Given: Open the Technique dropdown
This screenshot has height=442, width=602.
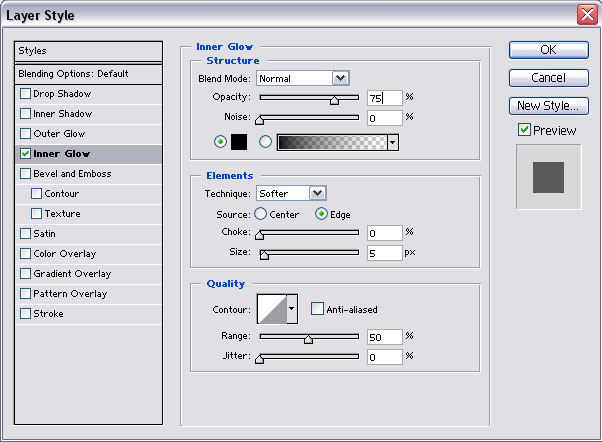Looking at the screenshot, I should coord(317,193).
